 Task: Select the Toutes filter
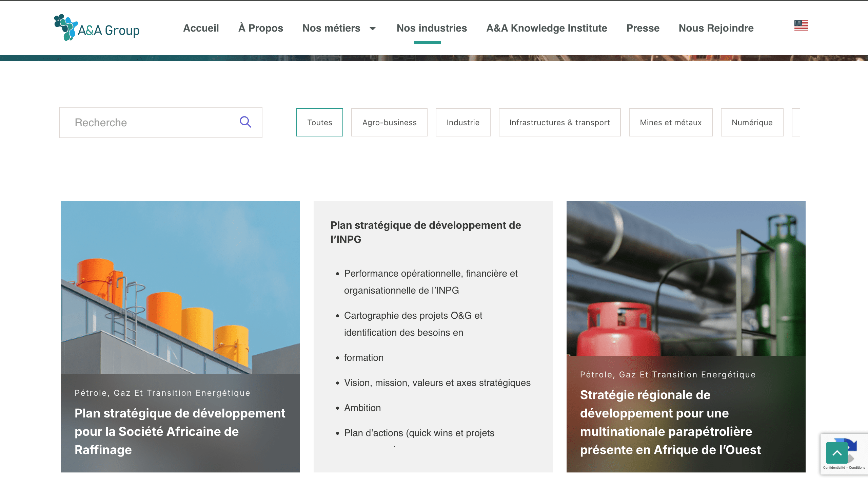(x=319, y=123)
